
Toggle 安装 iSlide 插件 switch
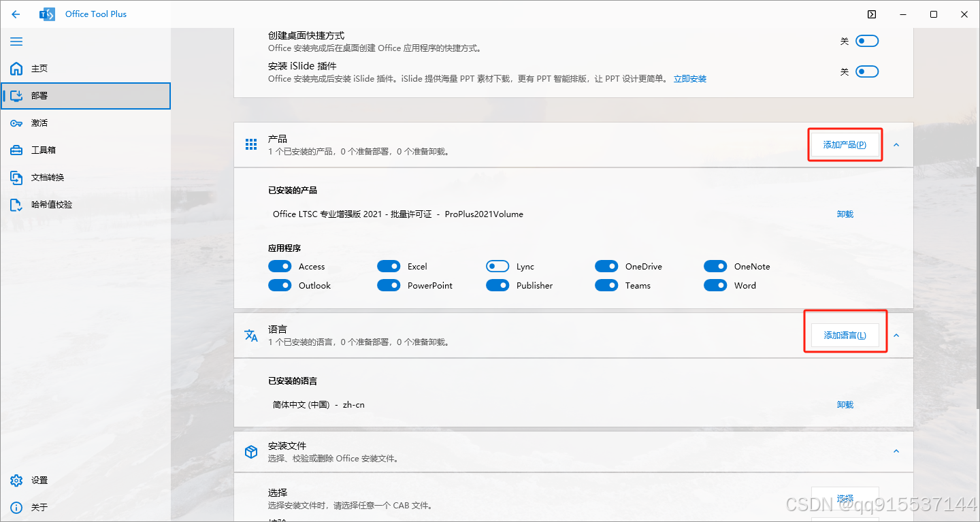coord(867,71)
